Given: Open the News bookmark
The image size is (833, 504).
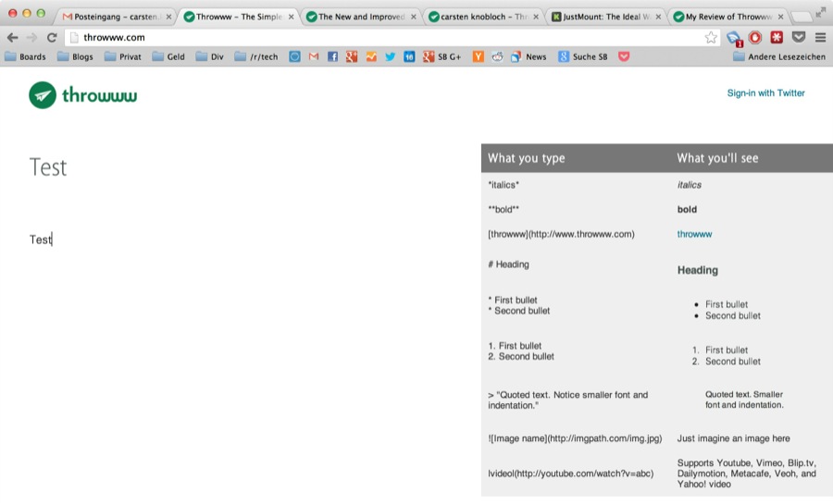Looking at the screenshot, I should (528, 56).
